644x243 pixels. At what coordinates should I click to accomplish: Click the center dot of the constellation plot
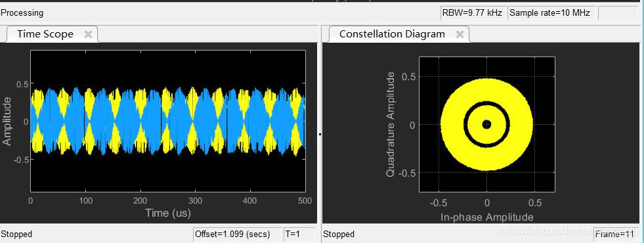(486, 124)
